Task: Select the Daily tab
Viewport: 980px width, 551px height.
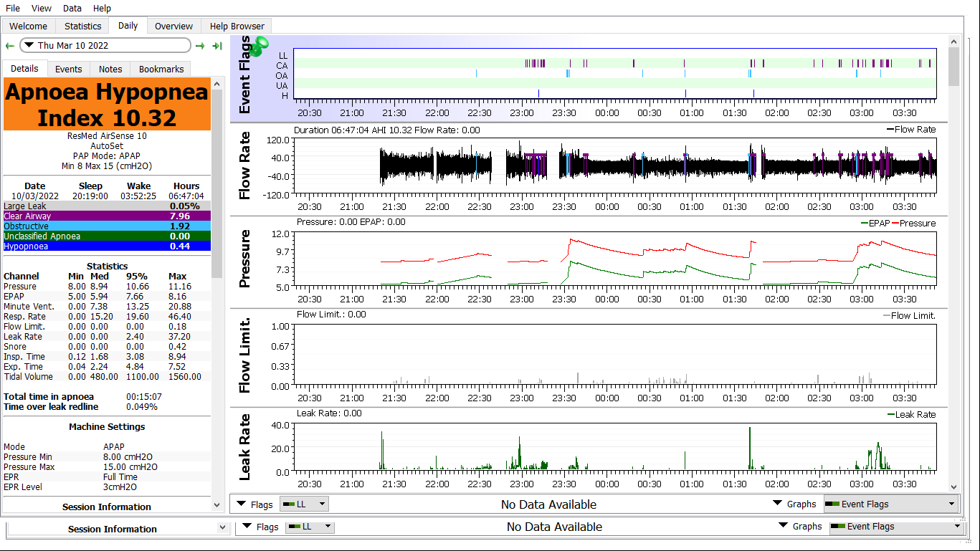Action: [128, 26]
